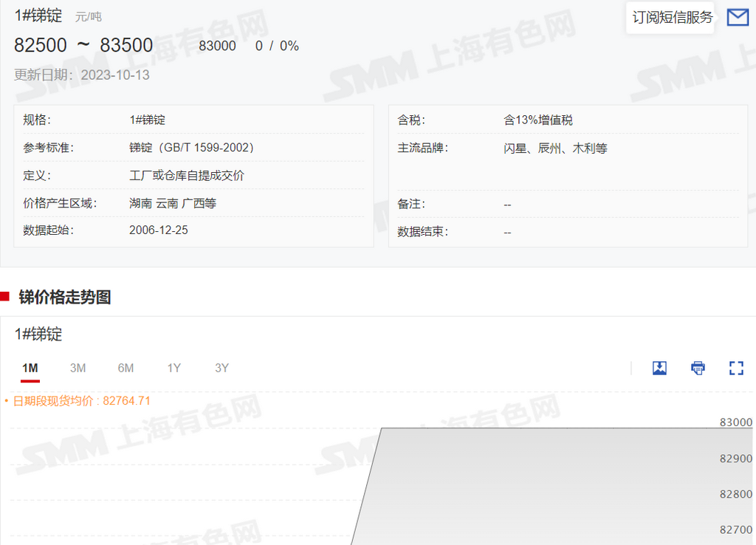Show the 6M price trend

tap(126, 369)
